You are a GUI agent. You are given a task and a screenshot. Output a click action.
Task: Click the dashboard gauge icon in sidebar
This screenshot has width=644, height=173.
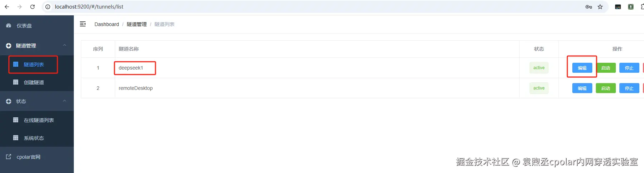click(9, 26)
